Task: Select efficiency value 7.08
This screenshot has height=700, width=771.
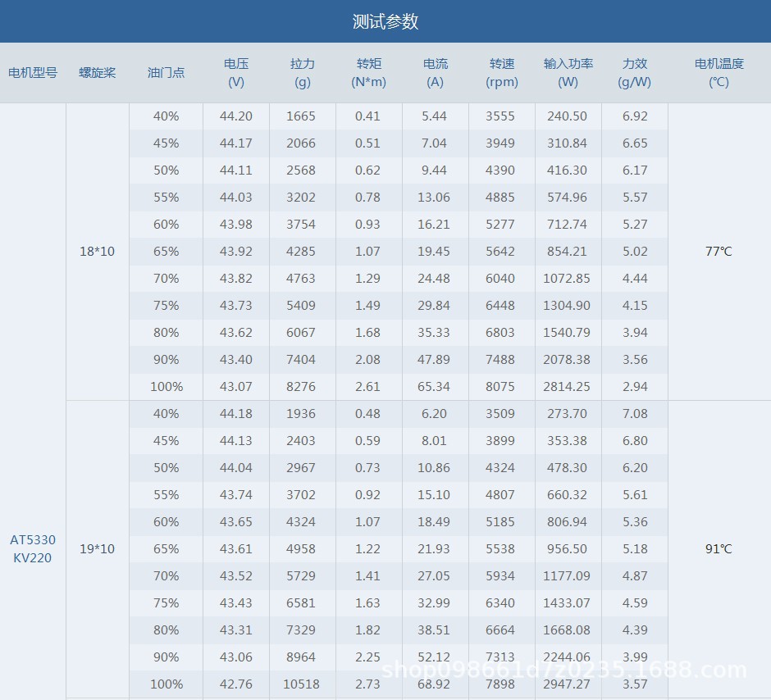Action: click(x=635, y=414)
